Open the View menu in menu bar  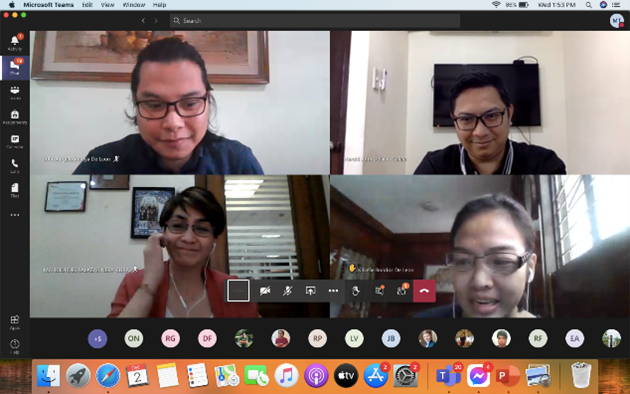click(107, 5)
